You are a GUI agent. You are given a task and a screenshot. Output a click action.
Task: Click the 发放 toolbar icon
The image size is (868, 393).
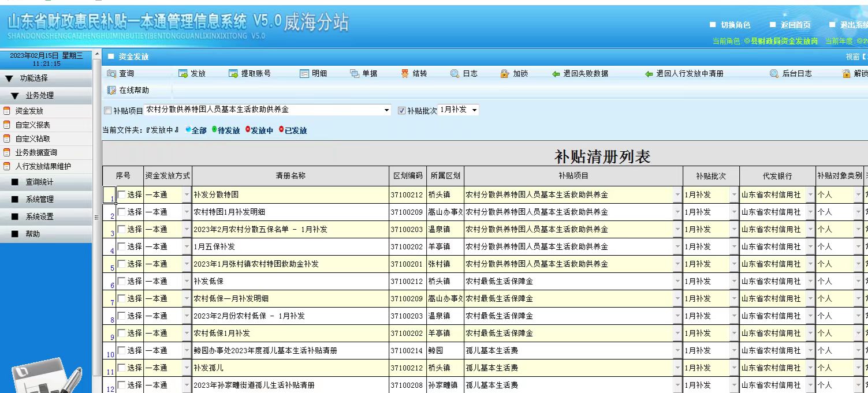[183, 74]
